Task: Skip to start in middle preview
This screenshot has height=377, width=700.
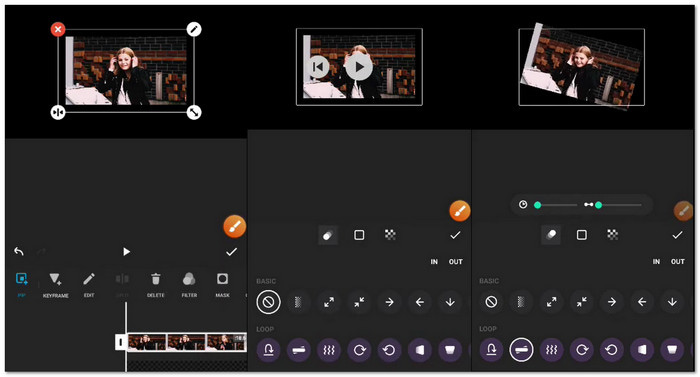Action: tap(318, 67)
